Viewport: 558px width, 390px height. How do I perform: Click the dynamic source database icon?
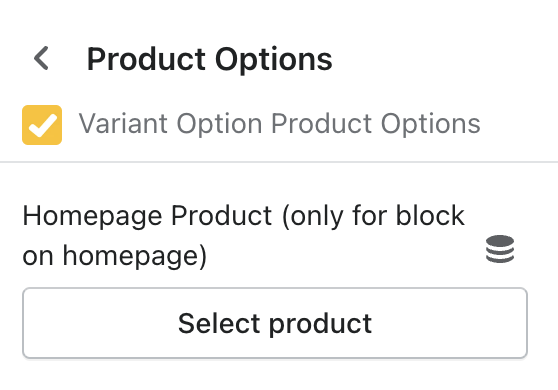[x=500, y=249]
